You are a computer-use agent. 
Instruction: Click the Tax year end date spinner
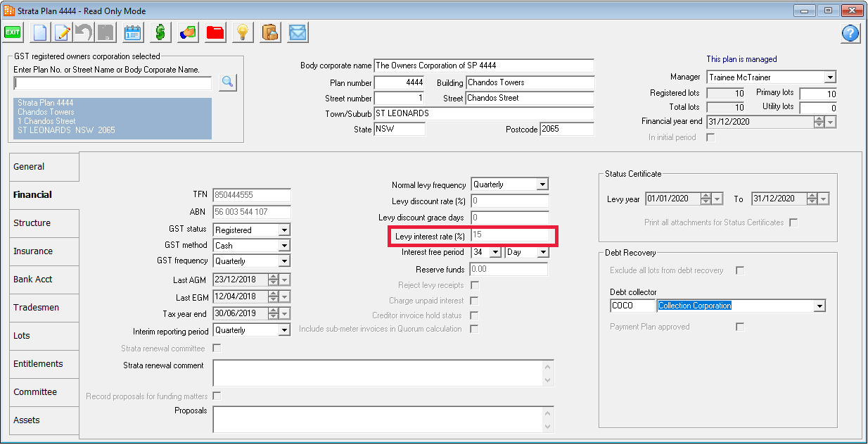273,314
